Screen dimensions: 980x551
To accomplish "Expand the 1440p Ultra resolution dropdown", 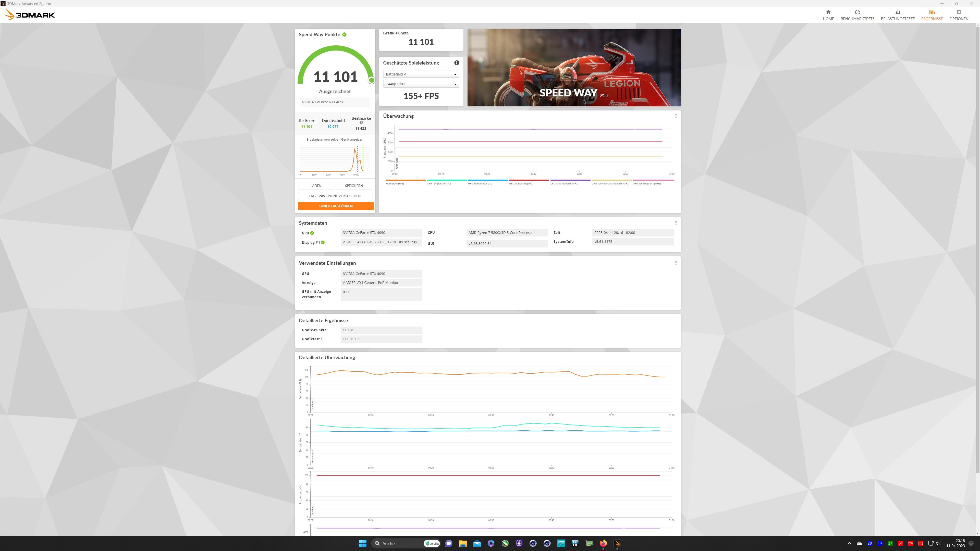I will tap(421, 84).
